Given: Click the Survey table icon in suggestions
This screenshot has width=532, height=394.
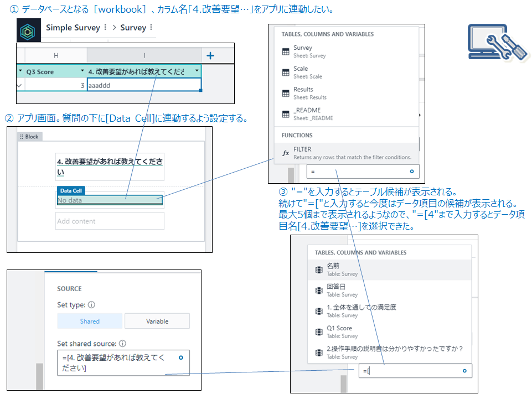Looking at the screenshot, I should (286, 51).
